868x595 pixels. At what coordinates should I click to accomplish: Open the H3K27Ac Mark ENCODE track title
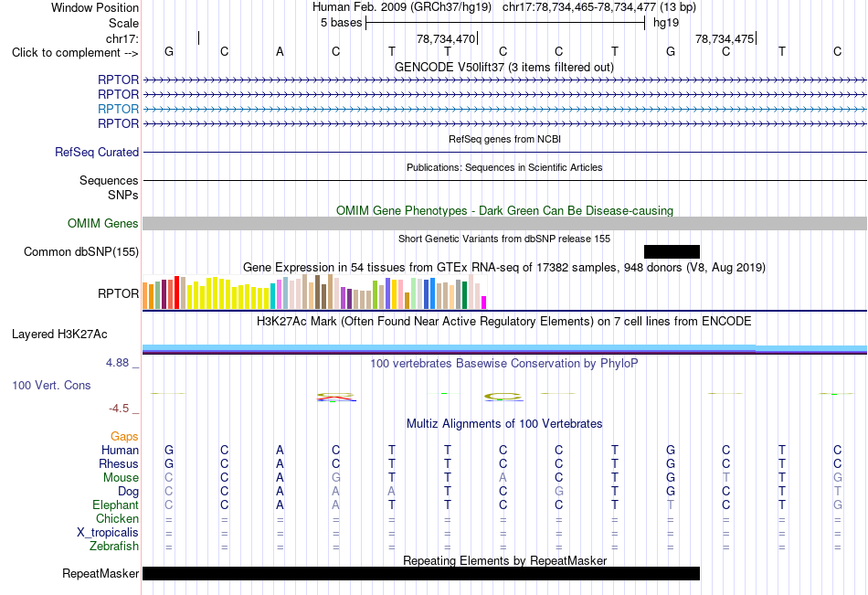(x=504, y=322)
